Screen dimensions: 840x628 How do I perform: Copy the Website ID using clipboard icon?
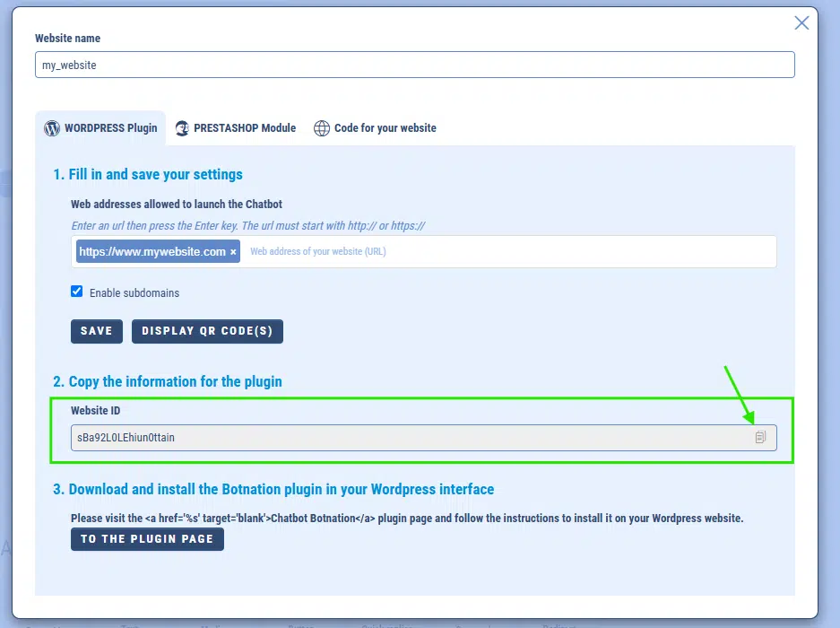tap(760, 437)
